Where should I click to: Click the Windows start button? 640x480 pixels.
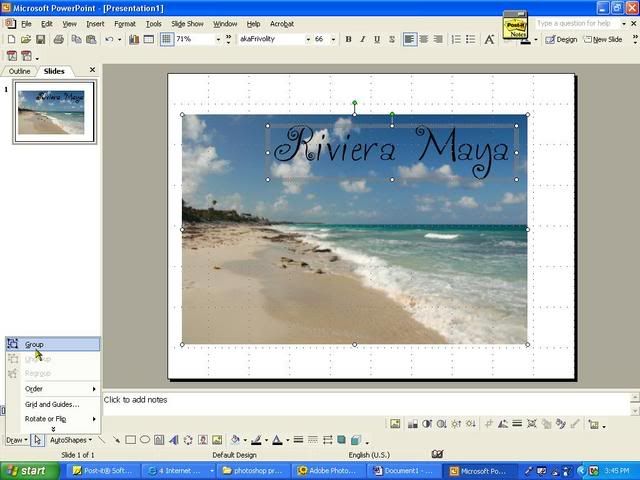coord(29,471)
